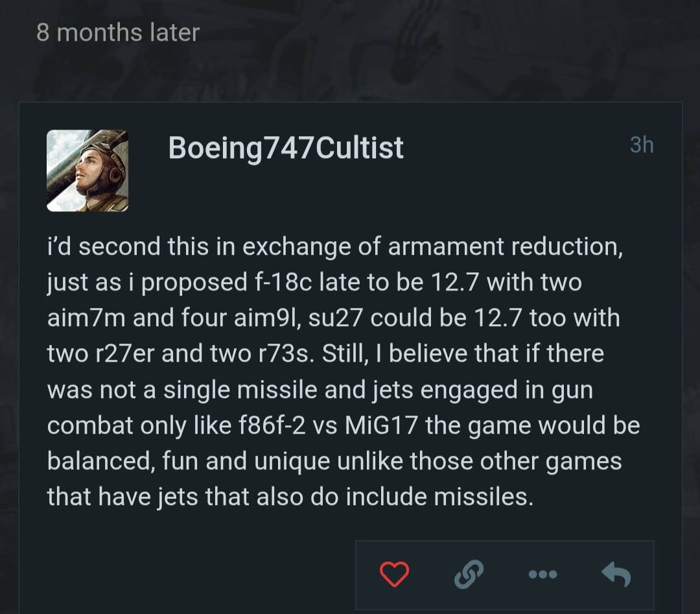Reply to the post using arrow icon
700x614 pixels.
tap(616, 574)
